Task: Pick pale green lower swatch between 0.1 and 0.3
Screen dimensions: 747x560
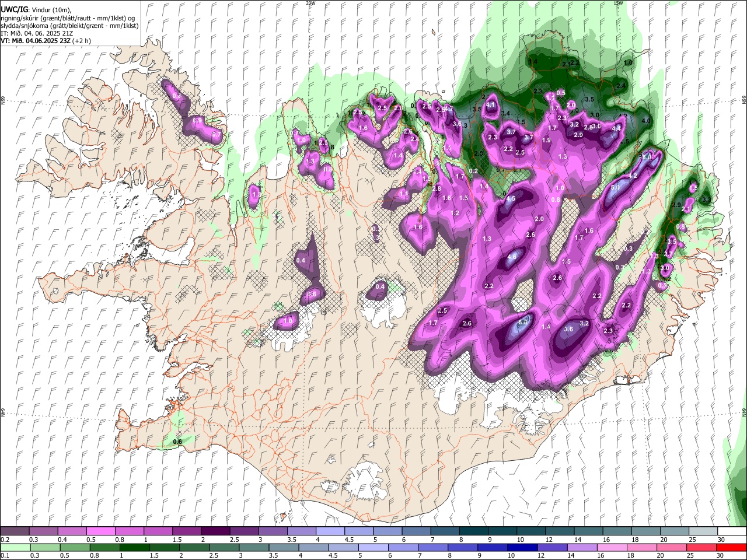Action: pyautogui.click(x=15, y=548)
